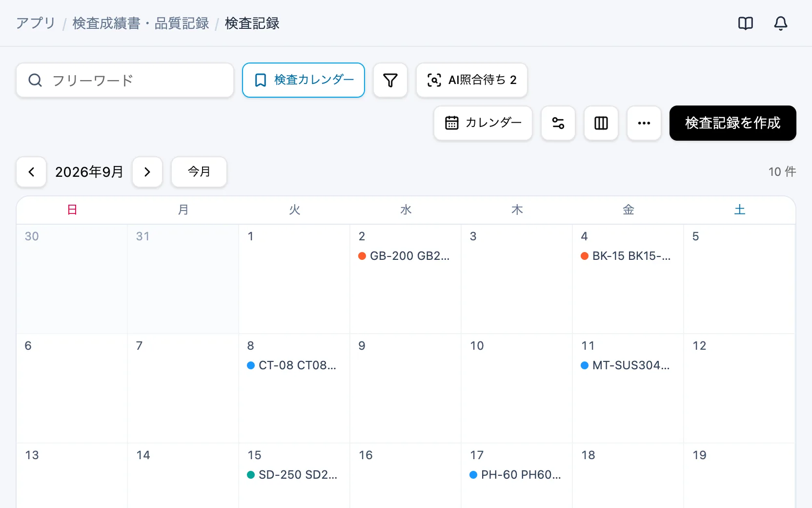This screenshot has width=812, height=508.
Task: Open the more options ellipsis menu
Action: tap(644, 123)
